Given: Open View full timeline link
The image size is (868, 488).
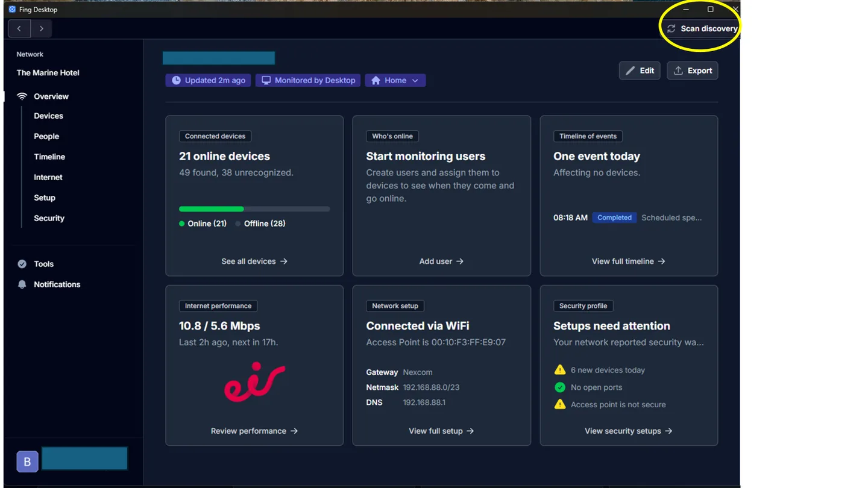Looking at the screenshot, I should pyautogui.click(x=629, y=261).
